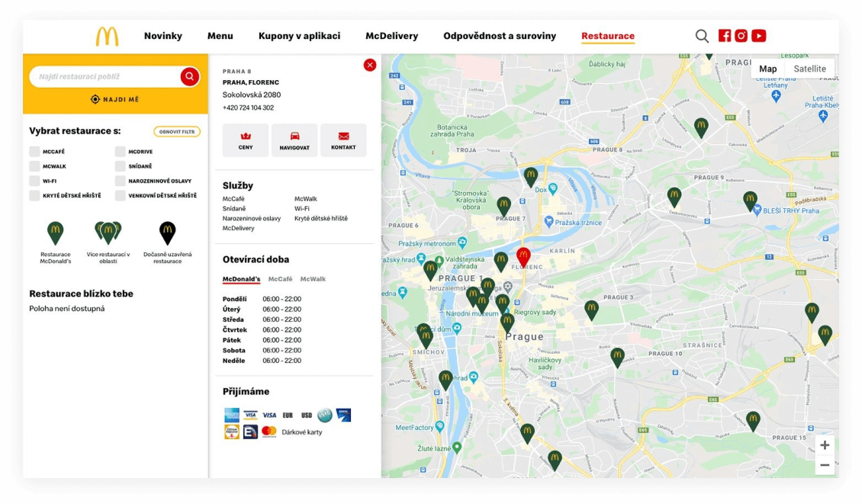The image size is (862, 504).
Task: Zoom out on the map
Action: click(x=825, y=465)
